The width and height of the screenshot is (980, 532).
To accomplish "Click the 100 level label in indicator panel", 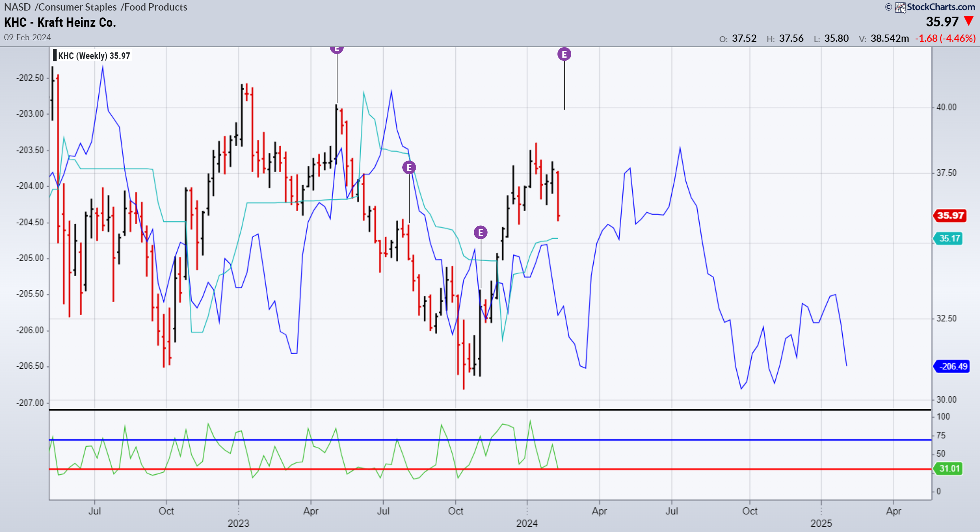I will (943, 417).
